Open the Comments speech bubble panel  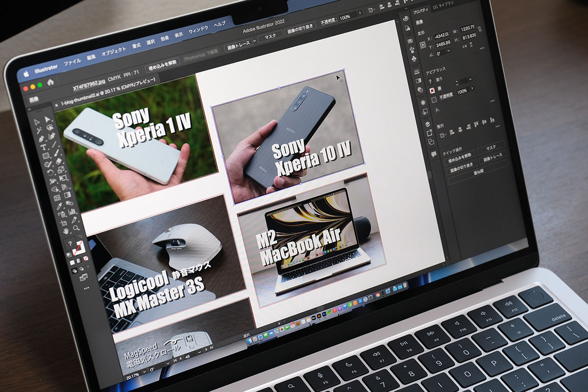[x=434, y=154]
